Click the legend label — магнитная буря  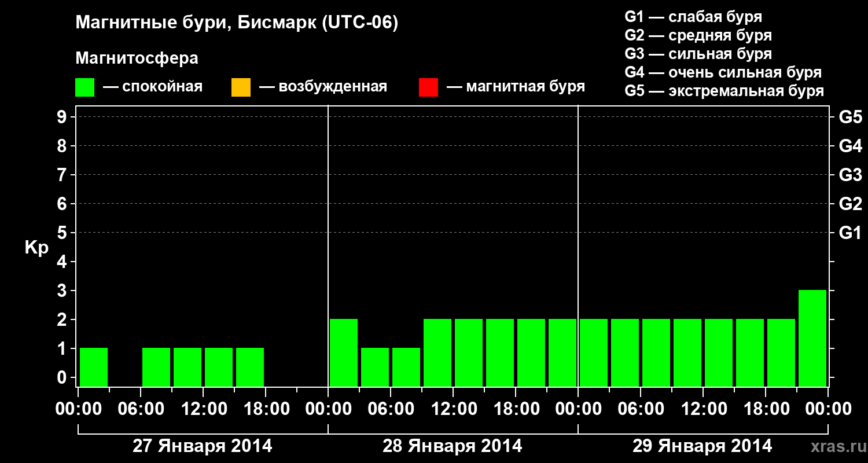516,87
